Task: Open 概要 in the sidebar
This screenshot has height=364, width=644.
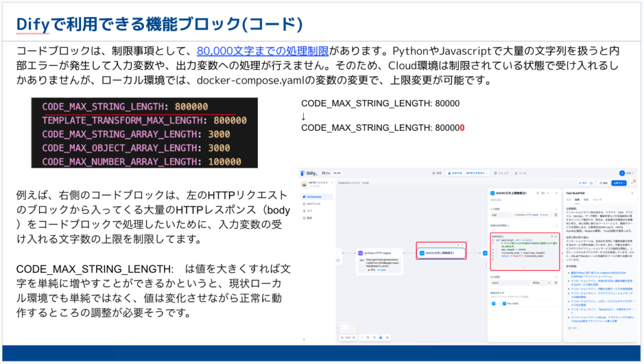Action: point(308,218)
